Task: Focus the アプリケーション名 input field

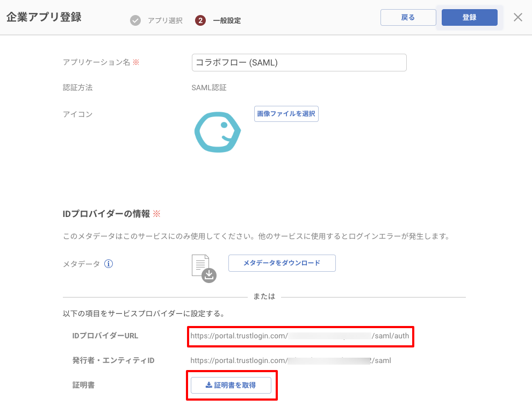Action: point(299,62)
